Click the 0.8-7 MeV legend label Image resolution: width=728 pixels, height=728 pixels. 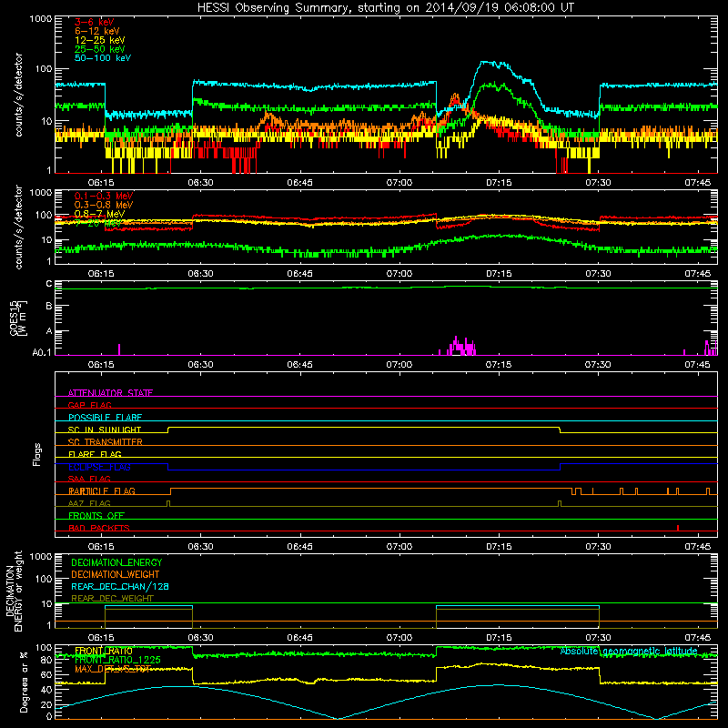[x=99, y=214]
